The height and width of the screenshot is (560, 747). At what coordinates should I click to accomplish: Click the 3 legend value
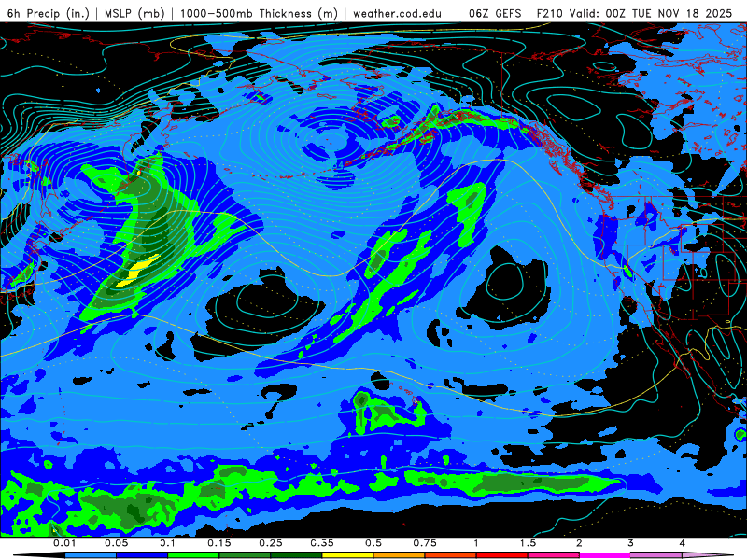[631, 543]
